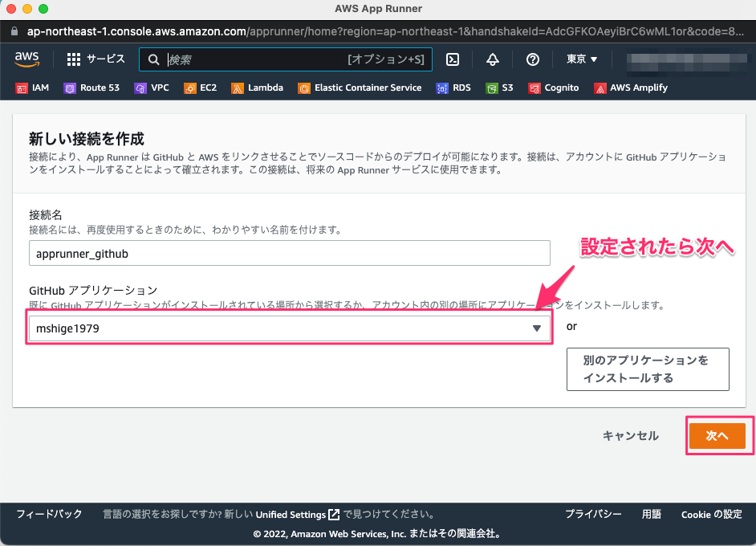The width and height of the screenshot is (756, 546).
Task: Expand the GitHub application mshige1979 dropdown
Action: tap(289, 328)
